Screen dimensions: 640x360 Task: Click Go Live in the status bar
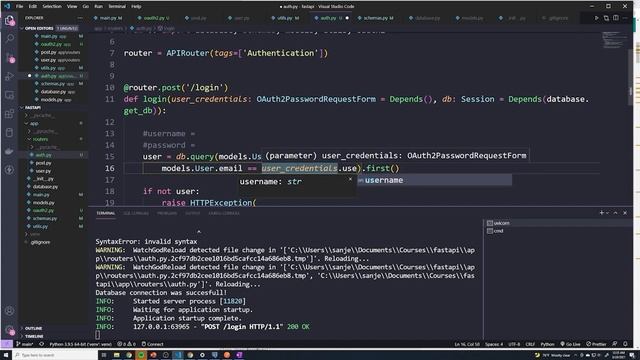570,344
